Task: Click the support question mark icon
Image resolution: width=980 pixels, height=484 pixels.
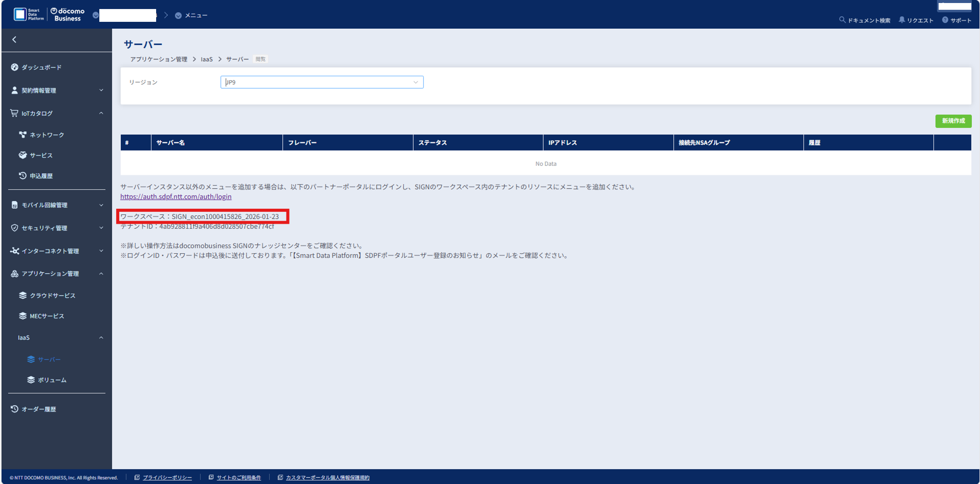Action: 945,20
